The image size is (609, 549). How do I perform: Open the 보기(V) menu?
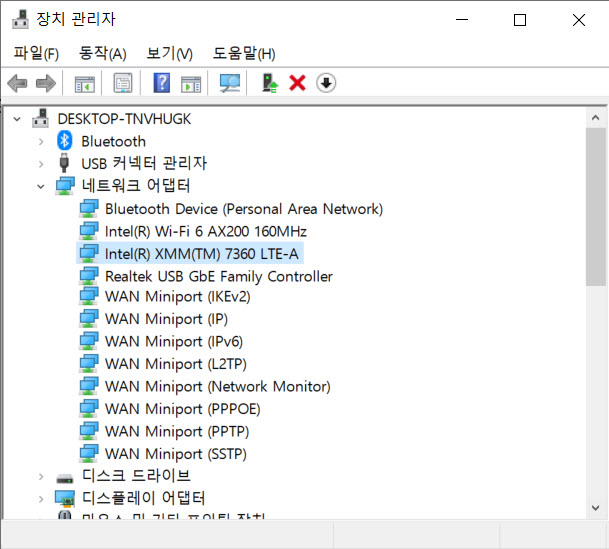pos(169,53)
